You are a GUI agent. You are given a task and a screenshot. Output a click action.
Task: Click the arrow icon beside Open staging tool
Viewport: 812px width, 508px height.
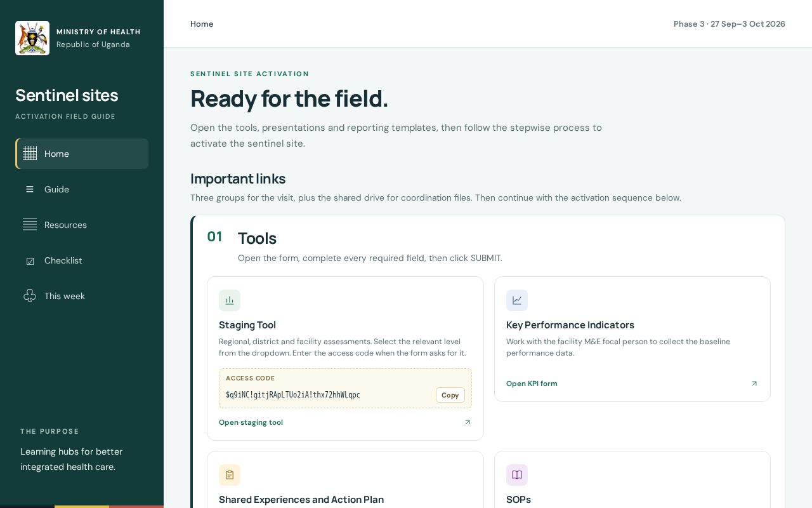[468, 422]
